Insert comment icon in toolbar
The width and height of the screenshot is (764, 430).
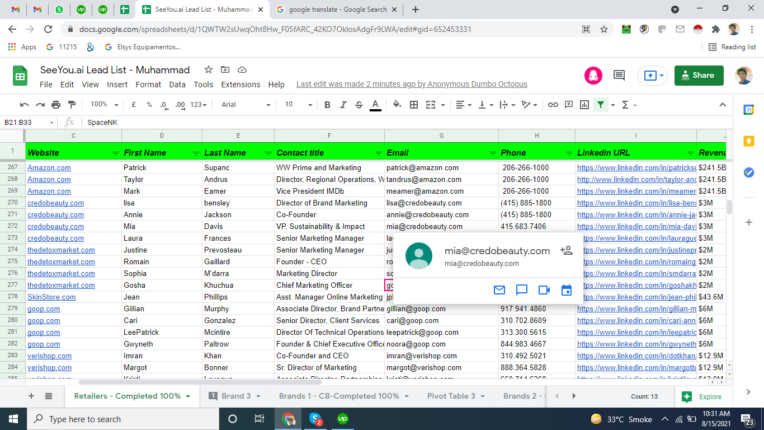(x=569, y=105)
